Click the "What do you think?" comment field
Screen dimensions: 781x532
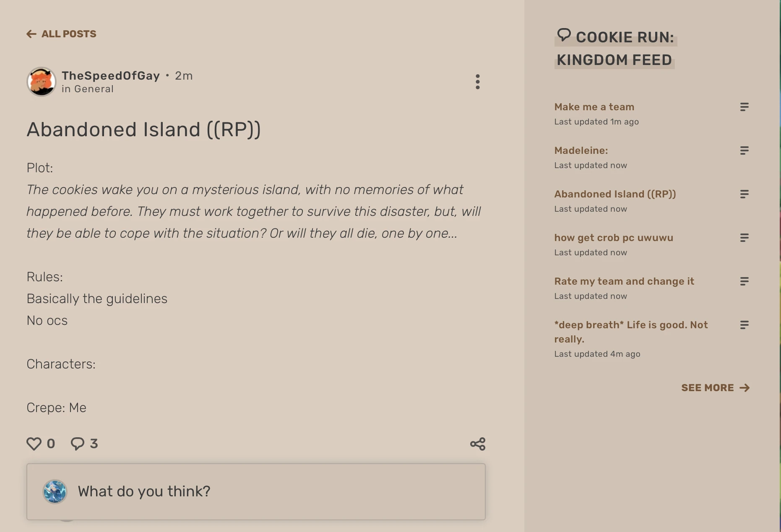click(256, 491)
